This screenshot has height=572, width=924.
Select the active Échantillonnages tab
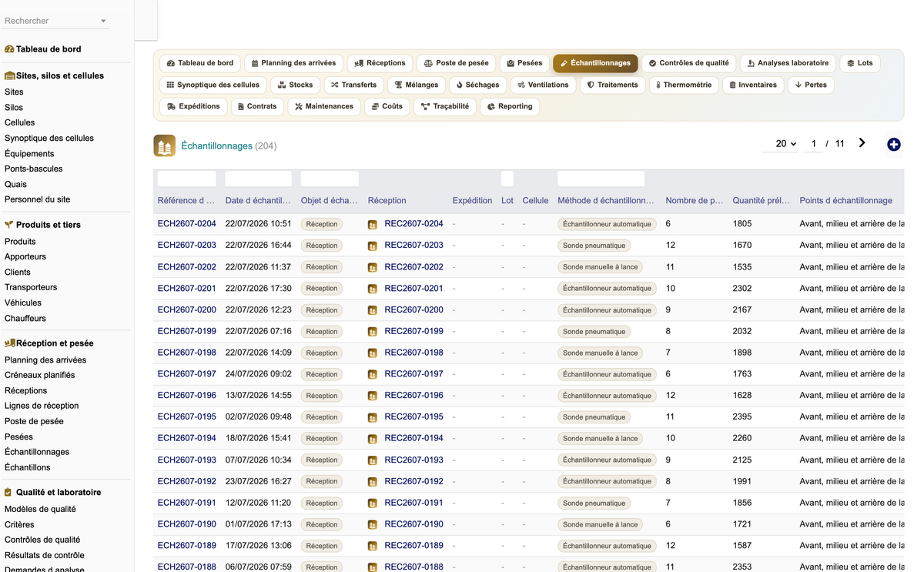coord(595,63)
